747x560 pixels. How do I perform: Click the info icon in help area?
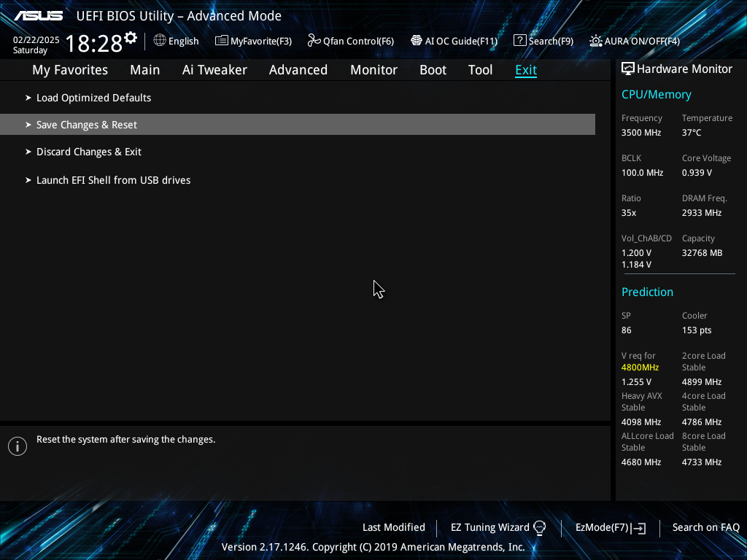click(x=18, y=446)
